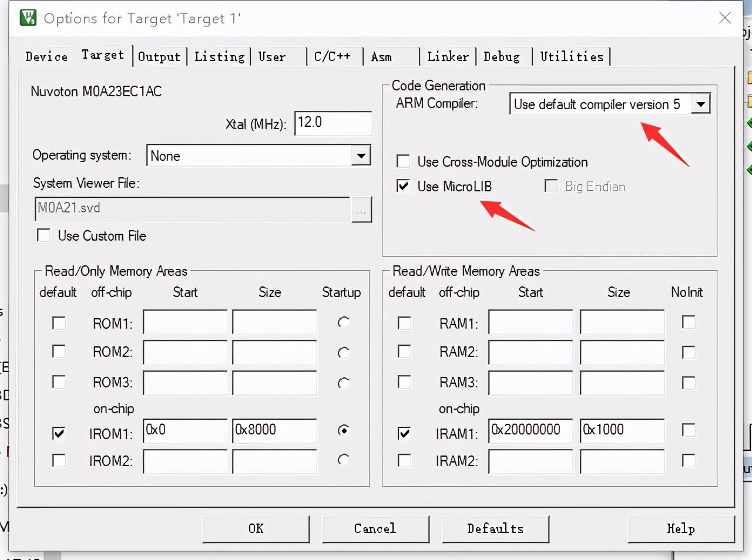
Task: Close the Options for Target dialog
Action: point(725,18)
